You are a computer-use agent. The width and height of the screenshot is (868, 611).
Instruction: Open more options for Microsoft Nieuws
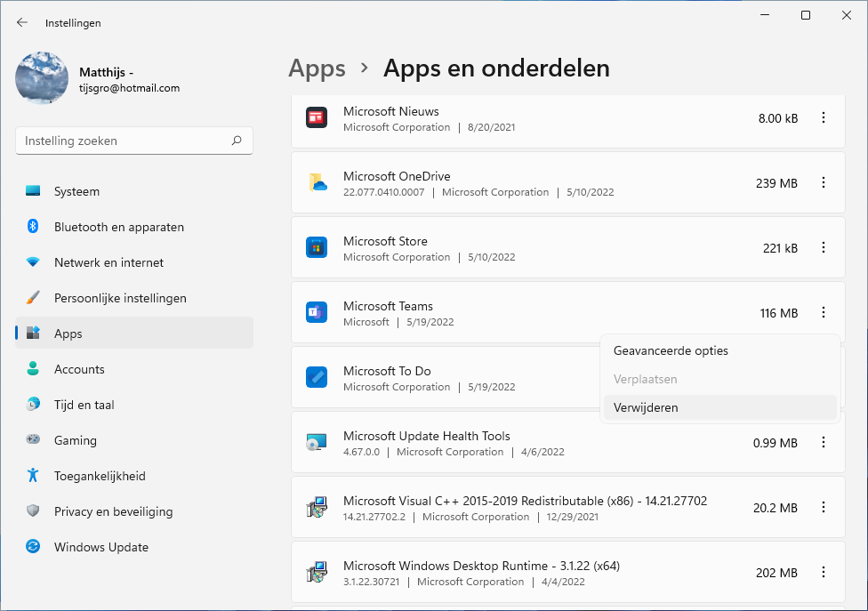pos(824,117)
